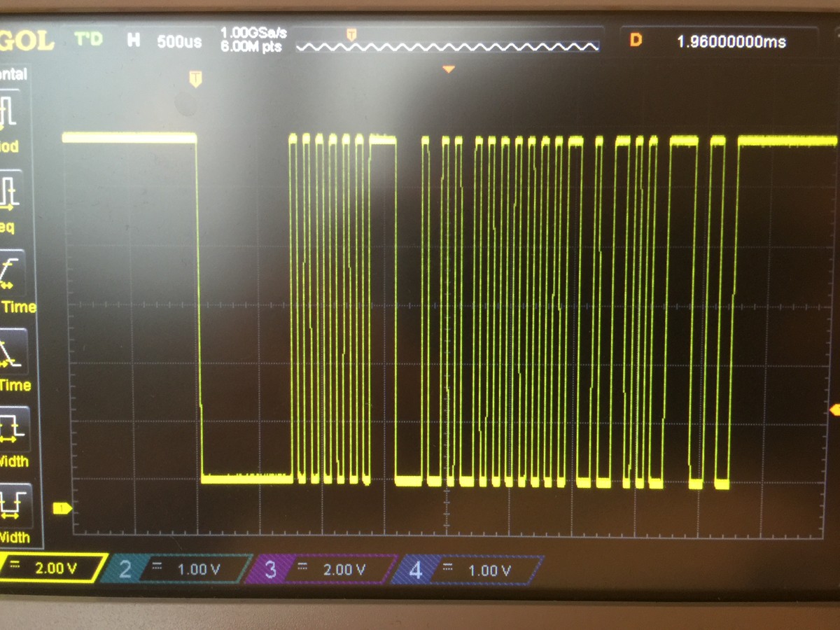Click the orange center screen triangle marker
The image size is (840, 630).
coord(449,69)
